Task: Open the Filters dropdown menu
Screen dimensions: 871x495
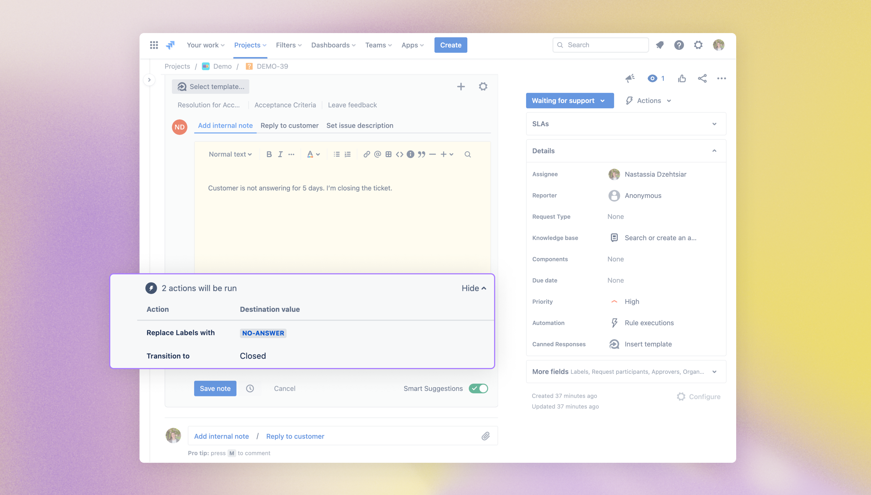Action: point(288,45)
